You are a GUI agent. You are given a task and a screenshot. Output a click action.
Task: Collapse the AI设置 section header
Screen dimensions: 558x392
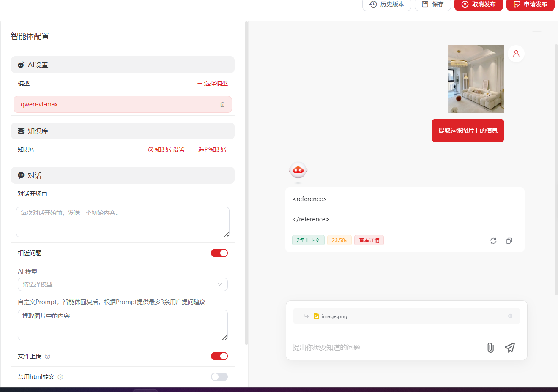coord(123,65)
